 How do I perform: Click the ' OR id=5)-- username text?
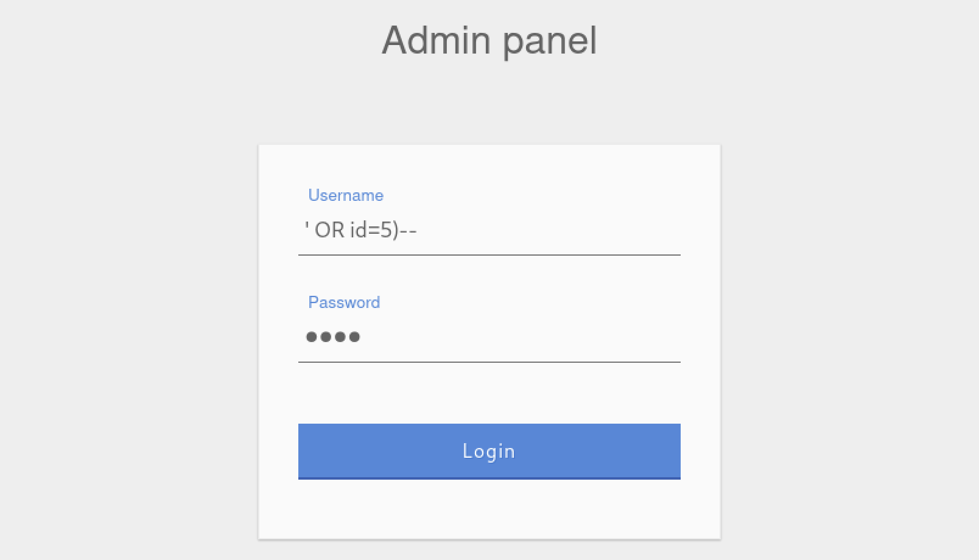[x=360, y=231]
